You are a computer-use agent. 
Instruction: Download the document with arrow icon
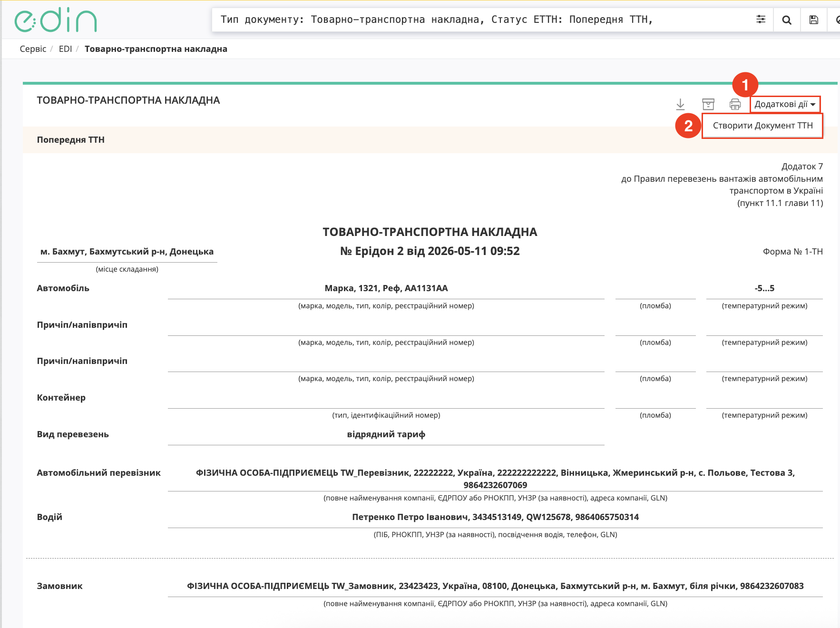pos(681,104)
